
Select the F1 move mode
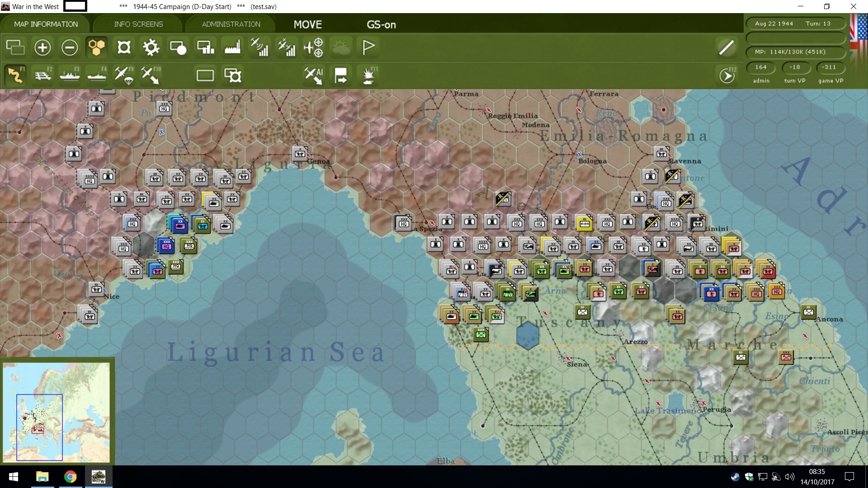click(x=15, y=75)
